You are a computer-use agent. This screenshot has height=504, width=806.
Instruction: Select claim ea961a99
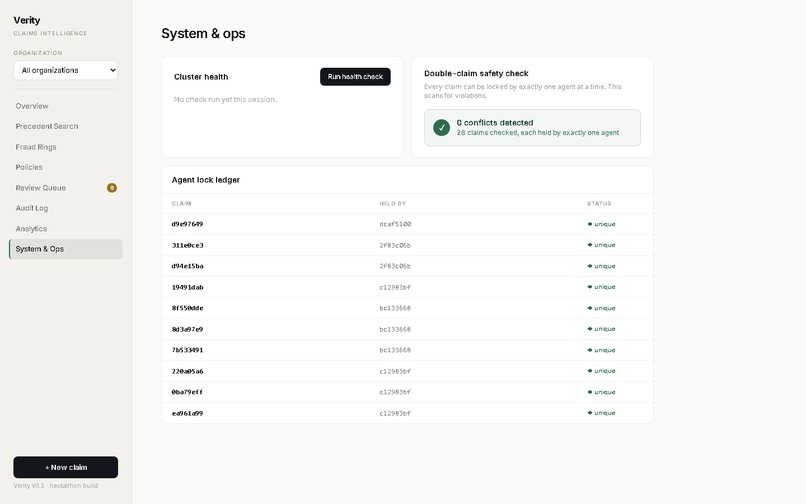187,413
